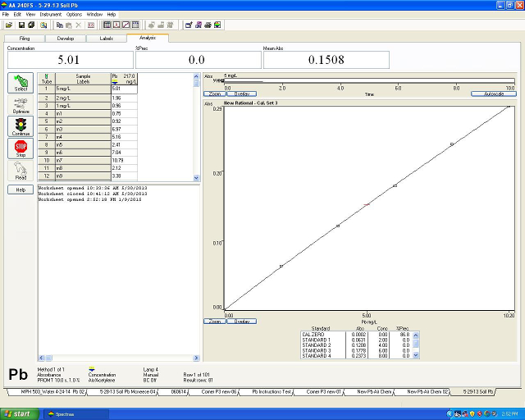Click the Select samples icon button
The image size is (525, 420).
[x=21, y=83]
